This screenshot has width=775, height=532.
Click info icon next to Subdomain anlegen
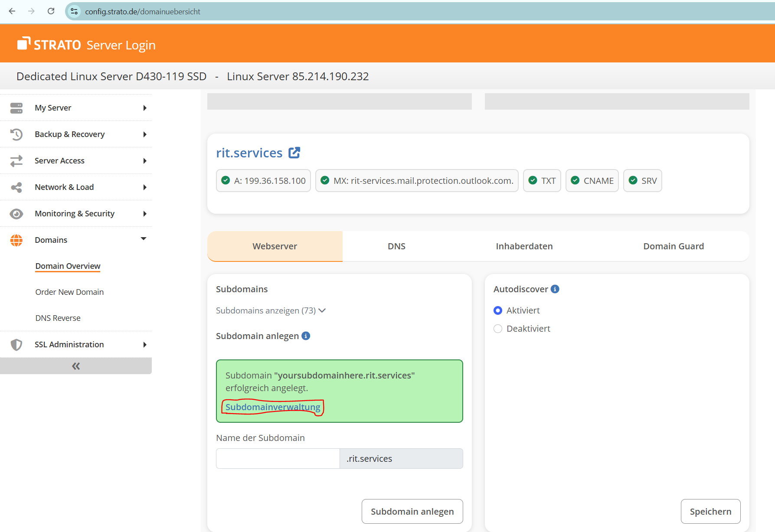[306, 336]
